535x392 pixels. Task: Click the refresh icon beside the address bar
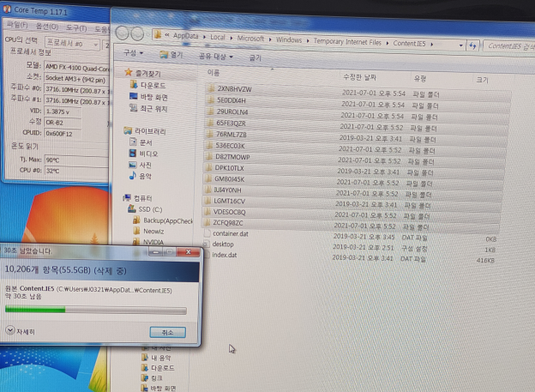[x=472, y=45]
